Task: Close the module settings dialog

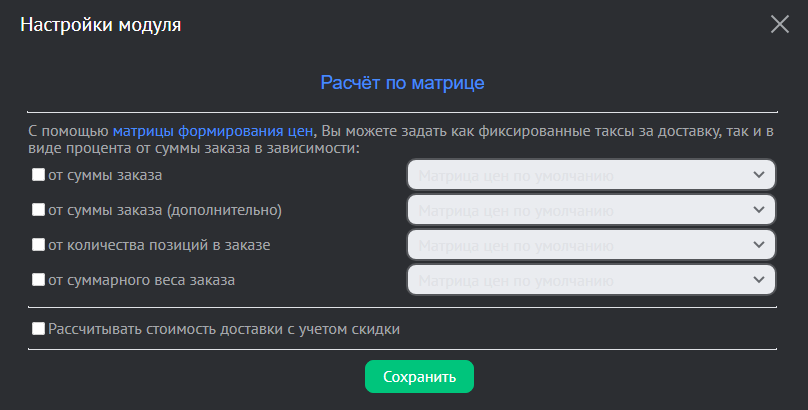Action: 779,25
